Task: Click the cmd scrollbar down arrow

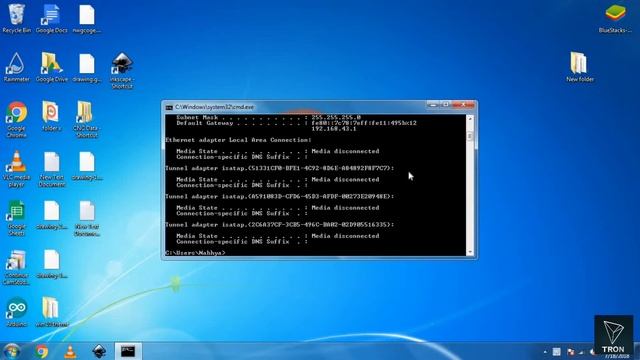Action: [470, 252]
